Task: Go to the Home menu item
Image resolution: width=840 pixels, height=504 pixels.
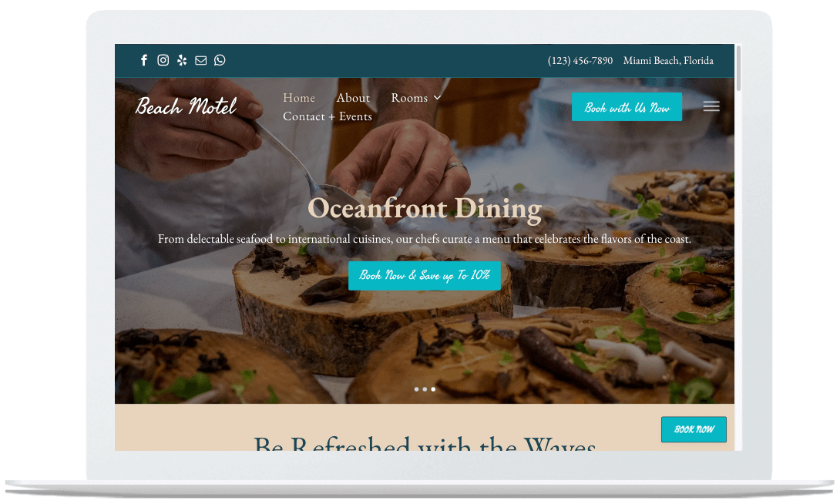Action: [299, 97]
